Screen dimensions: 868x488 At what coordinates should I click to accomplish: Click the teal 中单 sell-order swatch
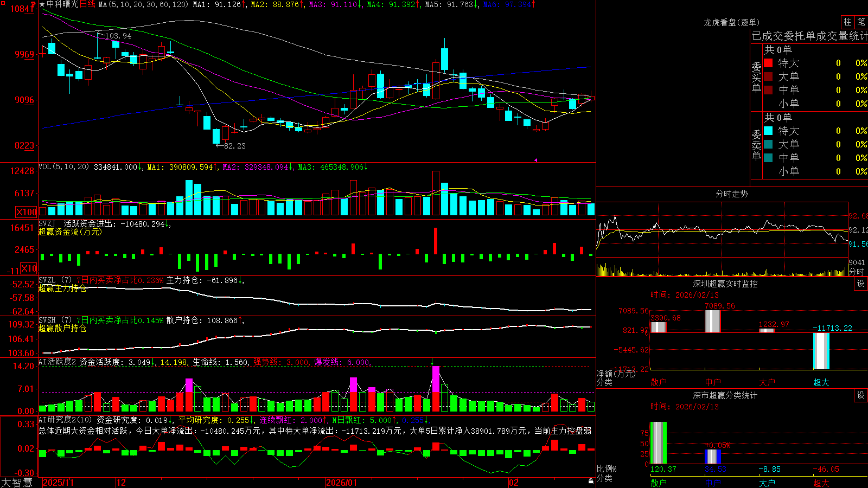768,158
